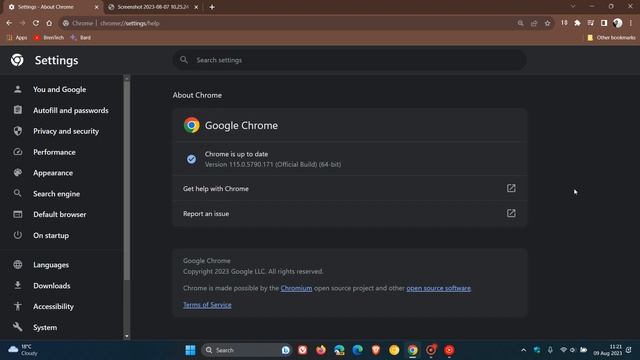Go to the Search engine section
640x360 pixels.
[56, 194]
